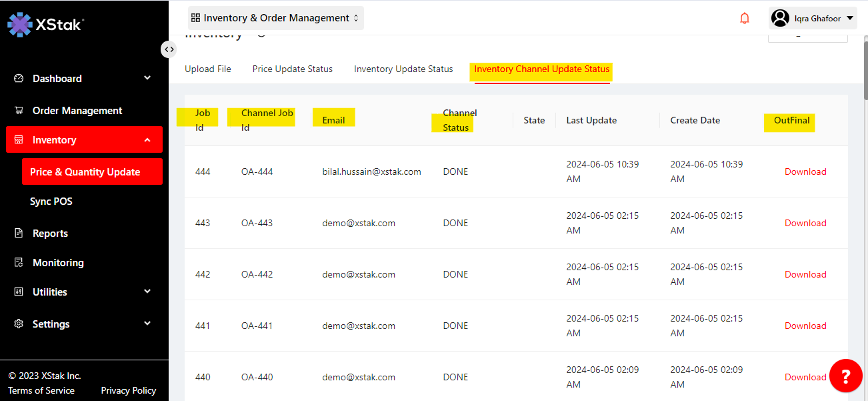This screenshot has height=401, width=868.
Task: Switch to the Inventory Update Status tab
Action: (403, 69)
